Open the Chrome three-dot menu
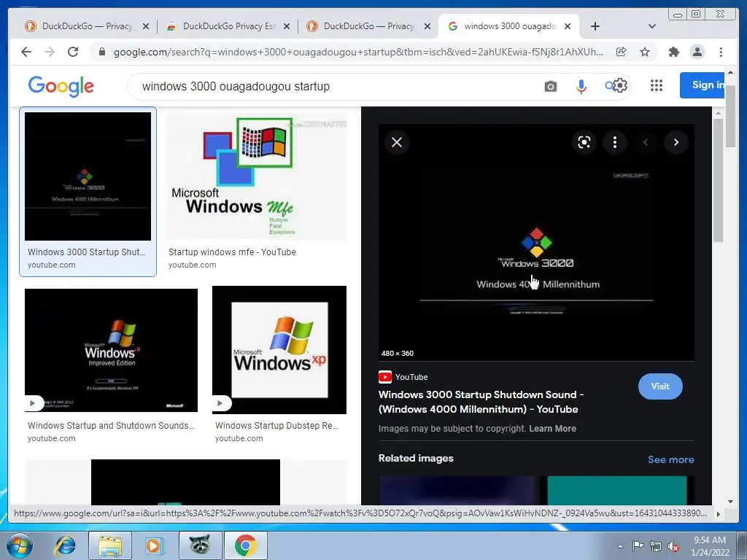747x560 pixels. pos(721,52)
